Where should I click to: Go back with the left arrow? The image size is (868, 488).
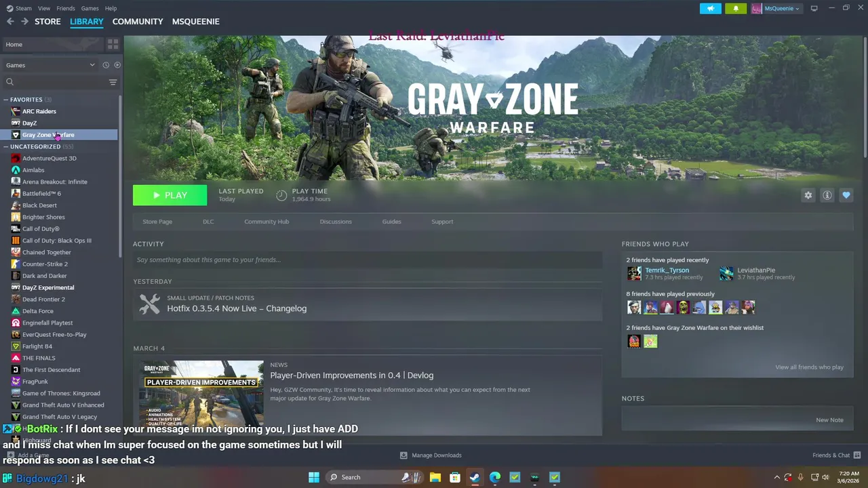point(10,22)
